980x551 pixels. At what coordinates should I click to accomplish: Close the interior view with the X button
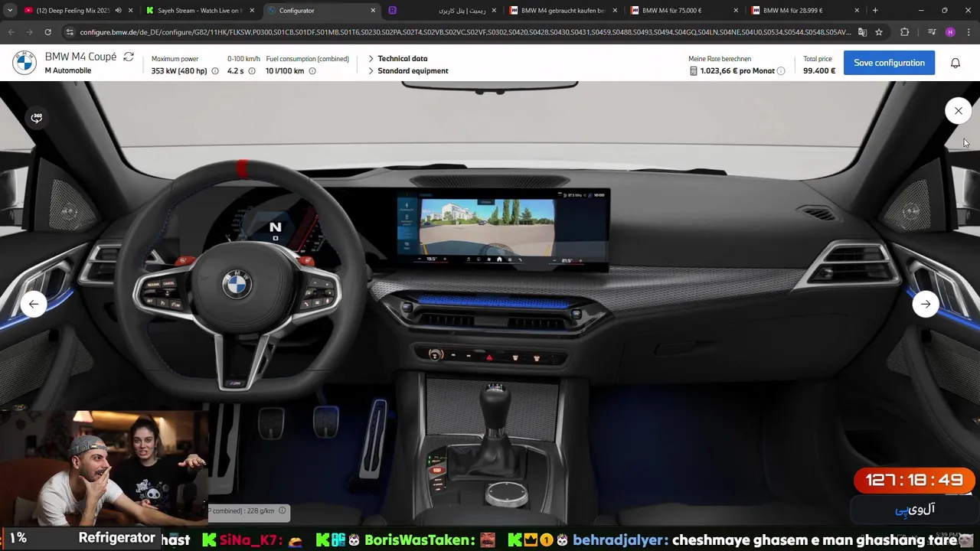(x=958, y=111)
